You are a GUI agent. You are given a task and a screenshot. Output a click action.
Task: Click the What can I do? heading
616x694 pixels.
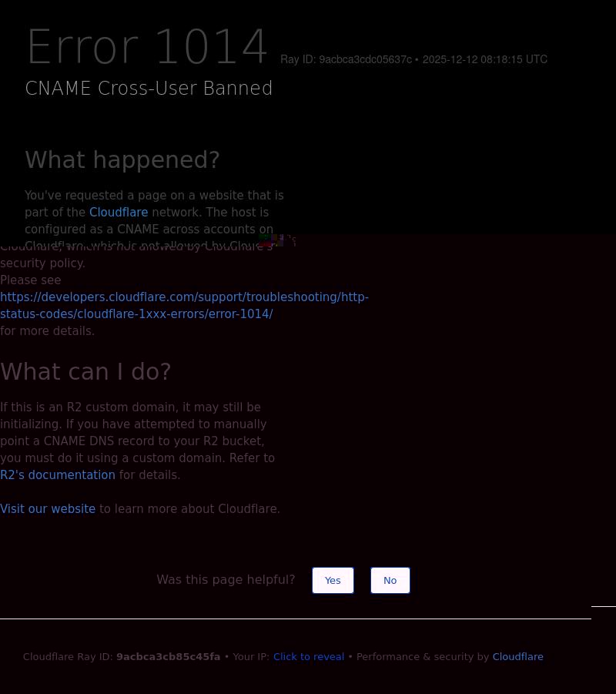click(x=85, y=372)
